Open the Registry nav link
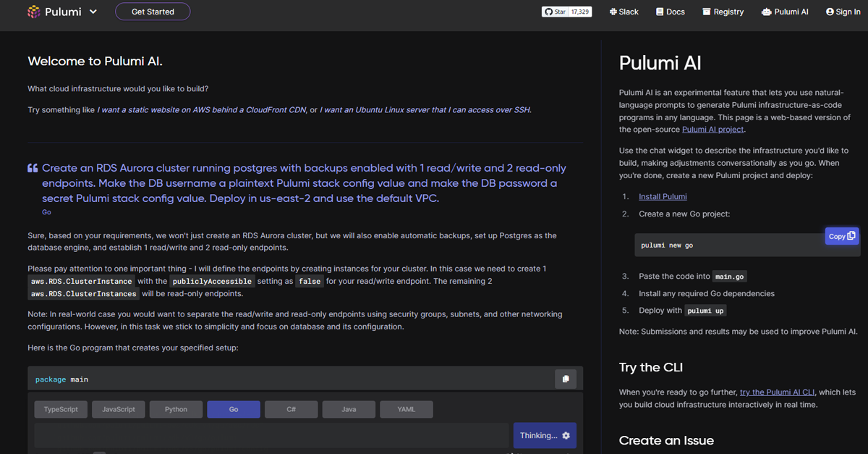The height and width of the screenshot is (454, 868). point(723,12)
